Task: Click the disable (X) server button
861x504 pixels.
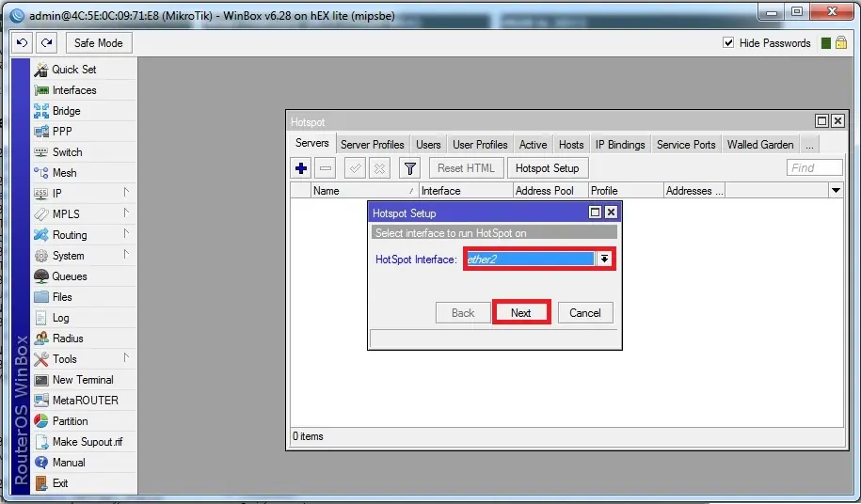Action: [379, 168]
